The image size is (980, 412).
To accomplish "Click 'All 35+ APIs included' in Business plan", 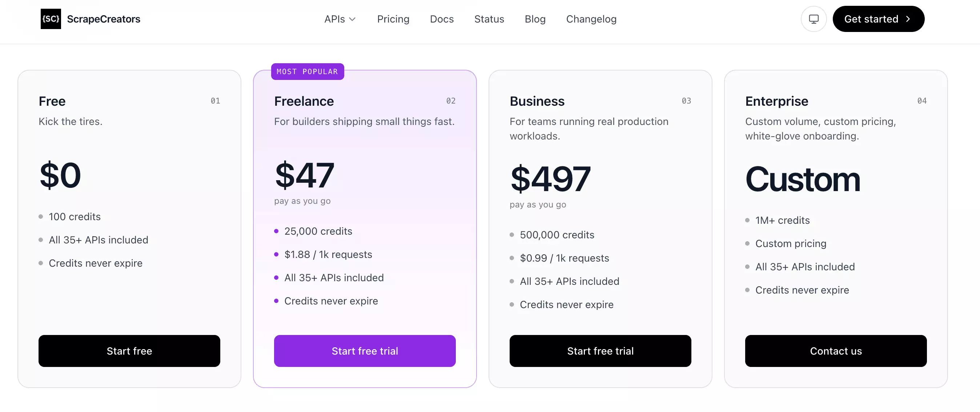I will coord(569,281).
